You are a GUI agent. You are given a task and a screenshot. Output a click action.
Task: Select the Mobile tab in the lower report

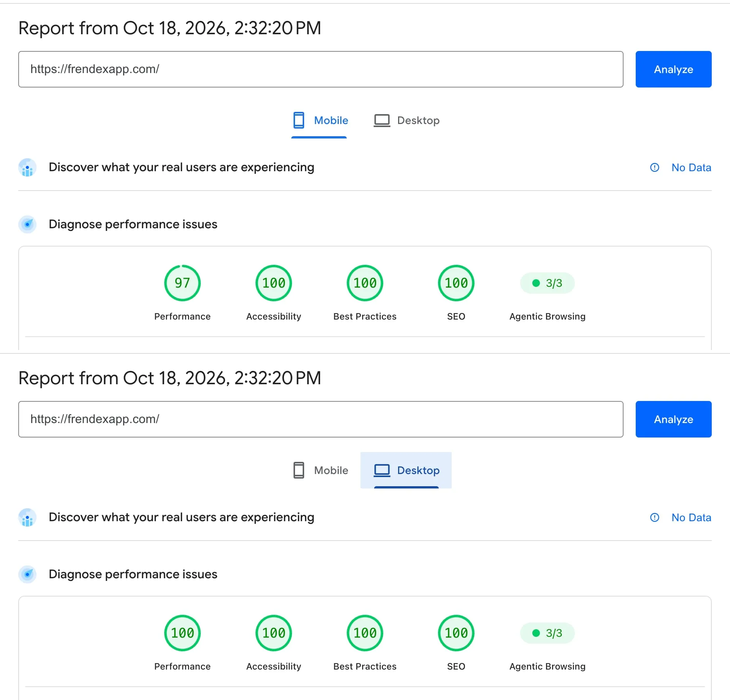320,470
